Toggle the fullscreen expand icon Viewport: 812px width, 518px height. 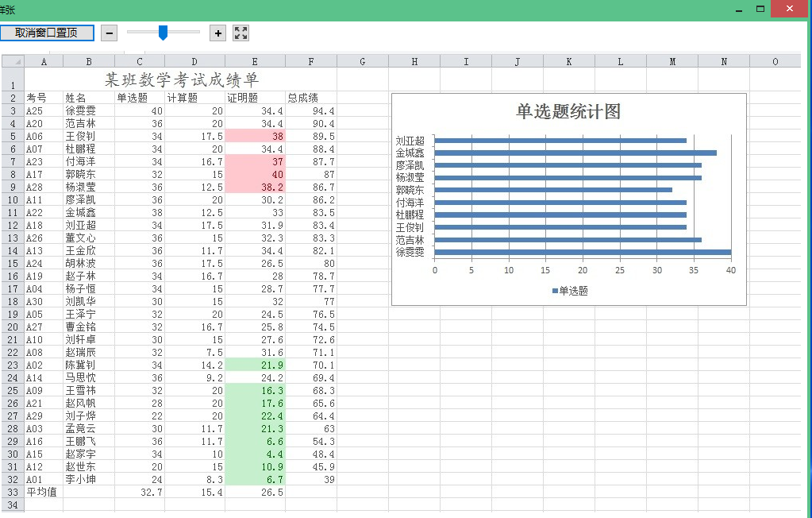241,33
